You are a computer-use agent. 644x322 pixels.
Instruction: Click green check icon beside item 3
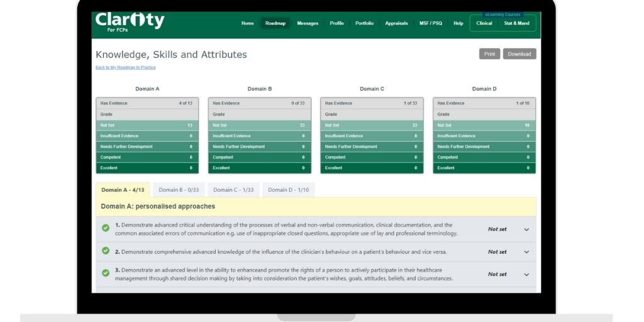(106, 273)
